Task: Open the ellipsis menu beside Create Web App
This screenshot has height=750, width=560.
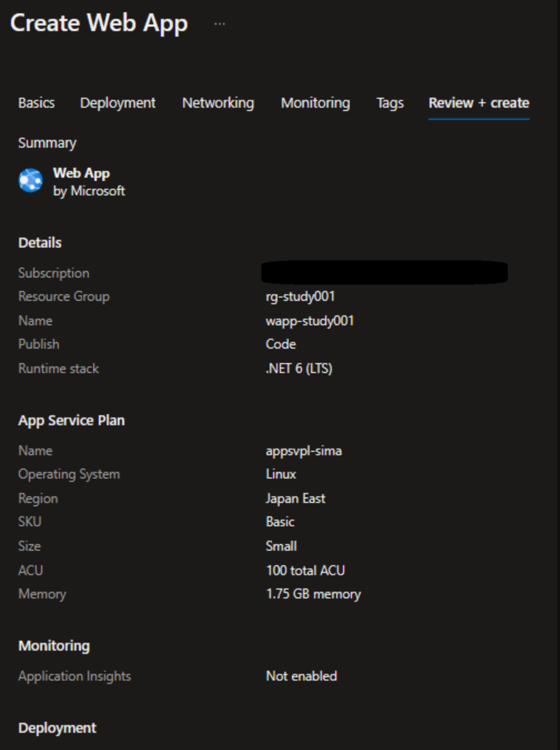Action: [x=220, y=24]
